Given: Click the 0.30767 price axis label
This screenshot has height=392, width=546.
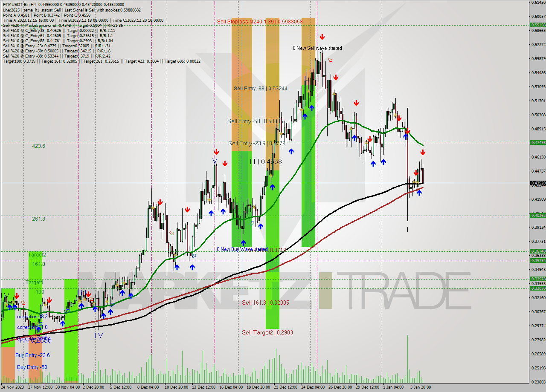Looking at the screenshot, I should 538,311.
